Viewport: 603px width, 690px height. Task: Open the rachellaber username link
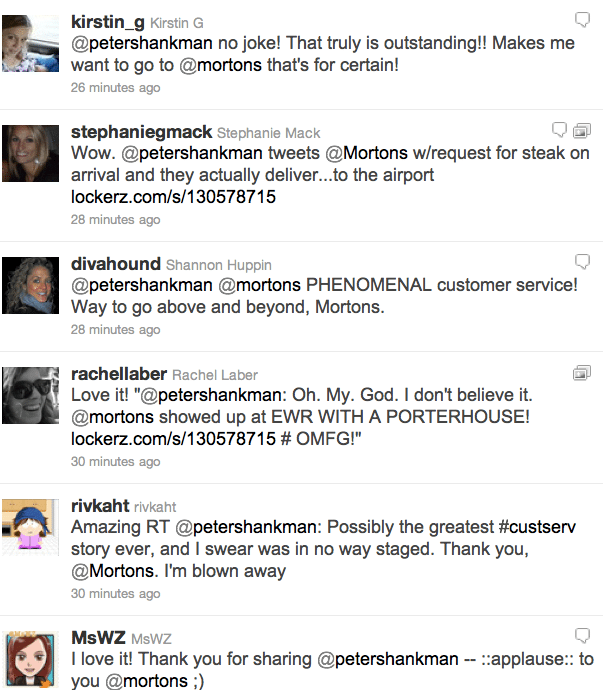[119, 374]
